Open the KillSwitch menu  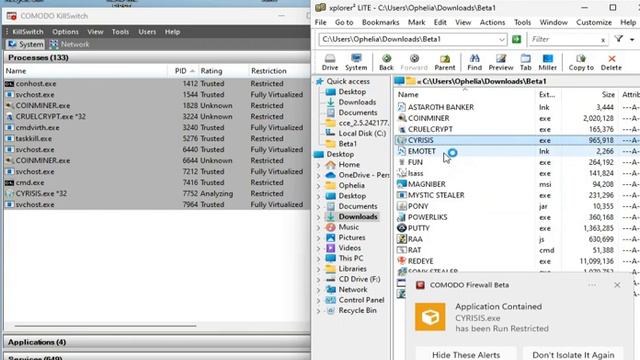pyautogui.click(x=28, y=32)
